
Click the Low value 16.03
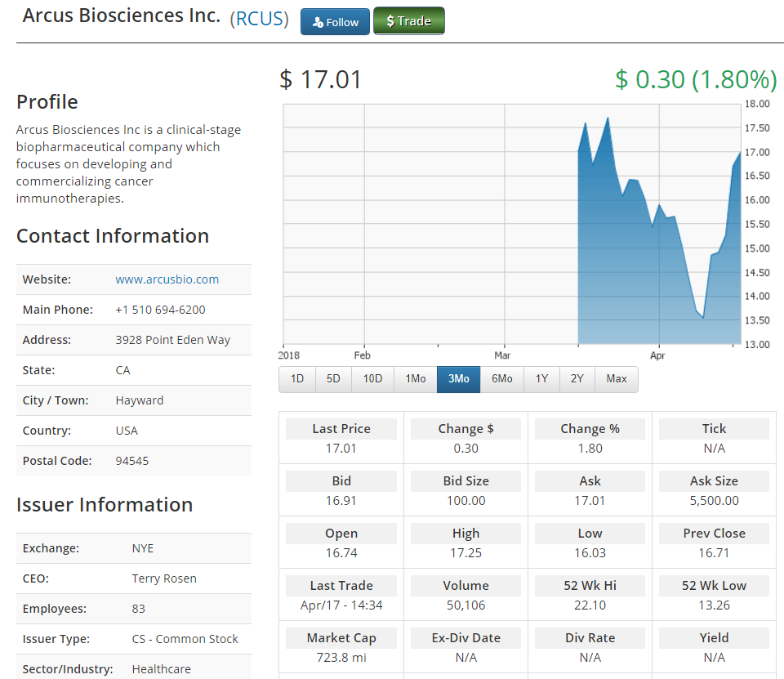pos(590,553)
